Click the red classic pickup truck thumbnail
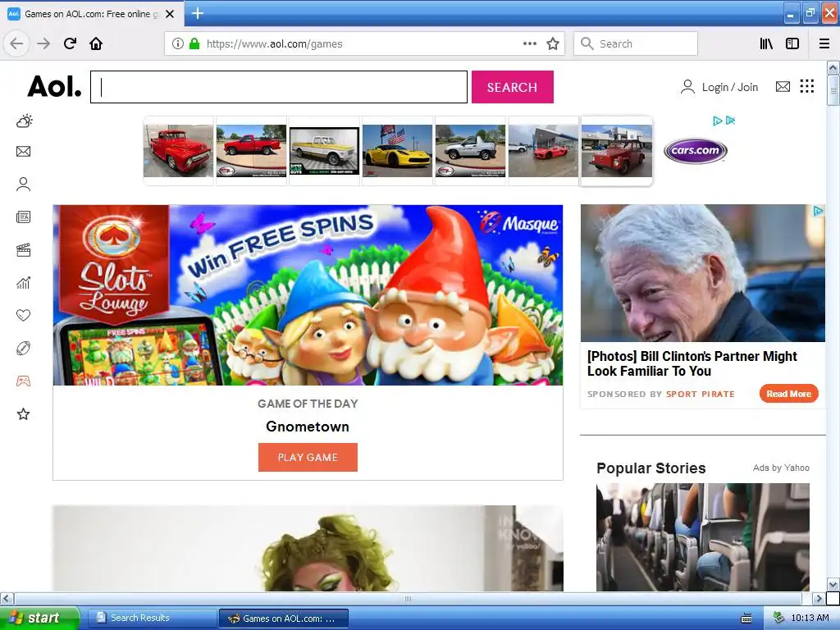840x630 pixels. [178, 151]
